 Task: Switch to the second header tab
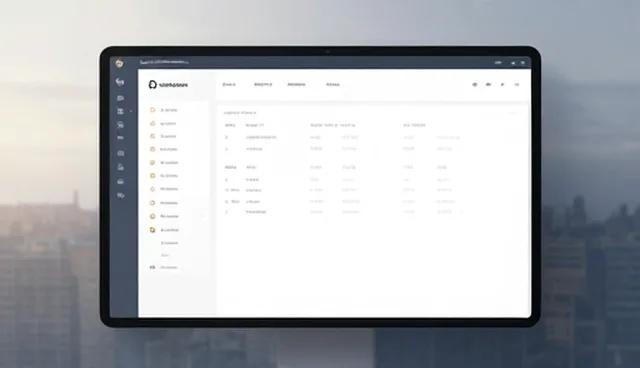click(263, 84)
